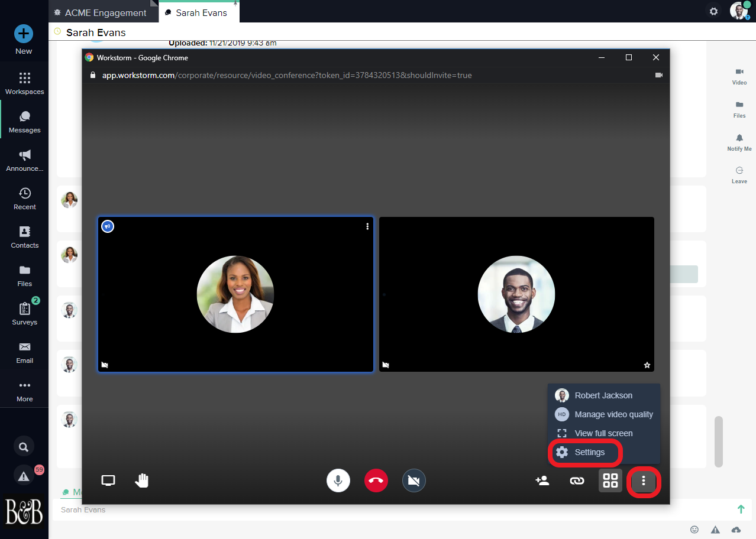Toggle tile view grid icon
This screenshot has width=756, height=539.
[610, 480]
